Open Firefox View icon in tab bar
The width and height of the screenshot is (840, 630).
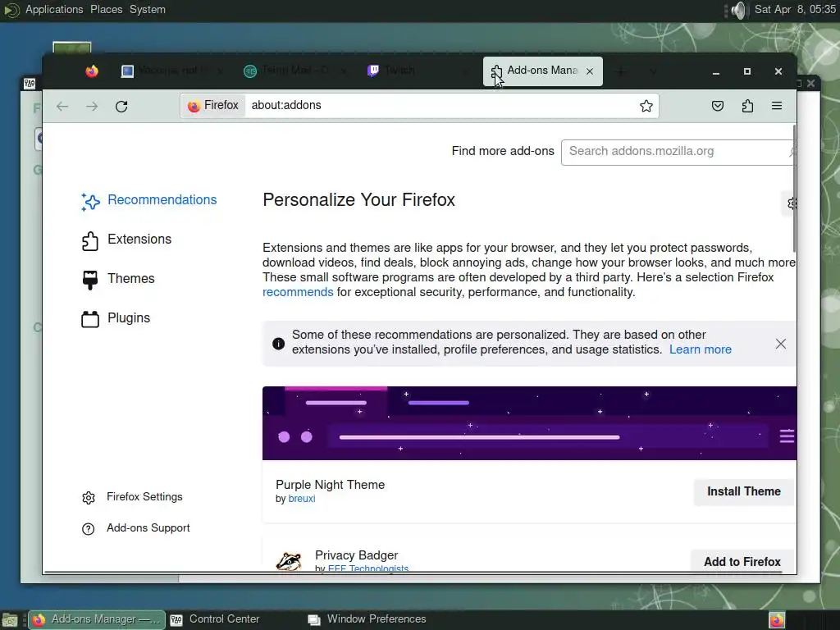click(x=92, y=71)
